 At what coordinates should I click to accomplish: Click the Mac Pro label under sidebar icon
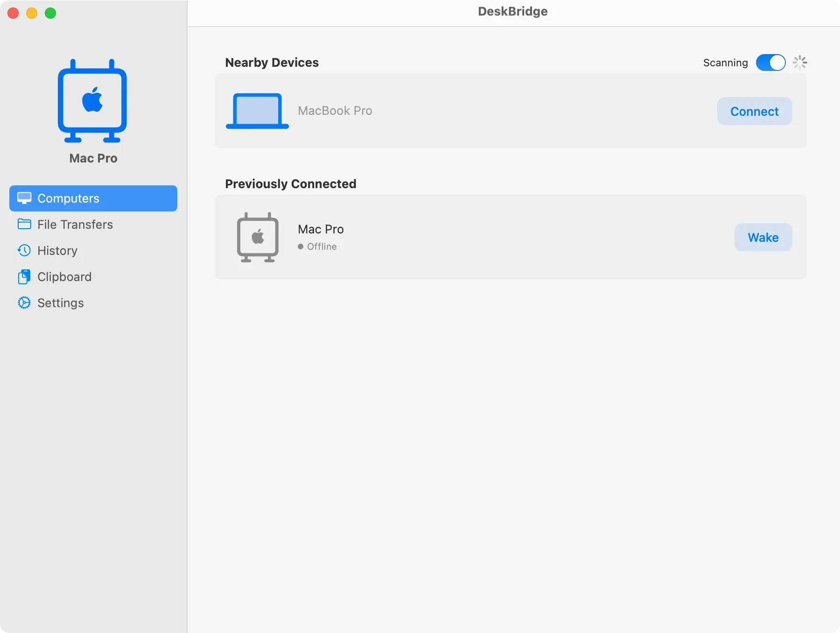pos(93,158)
